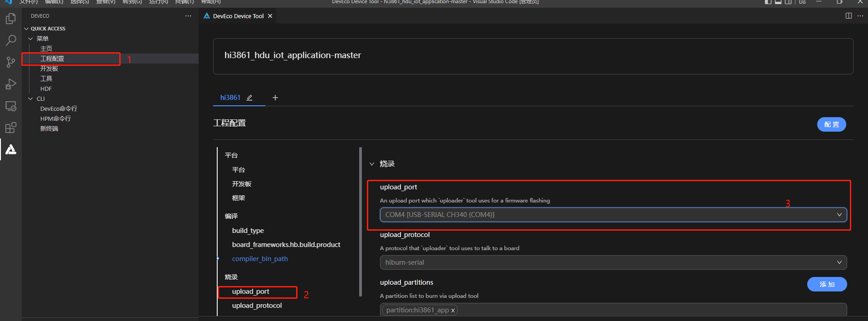Image resolution: width=868 pixels, height=321 pixels.
Task: Open the Source Control view
Action: click(11, 62)
